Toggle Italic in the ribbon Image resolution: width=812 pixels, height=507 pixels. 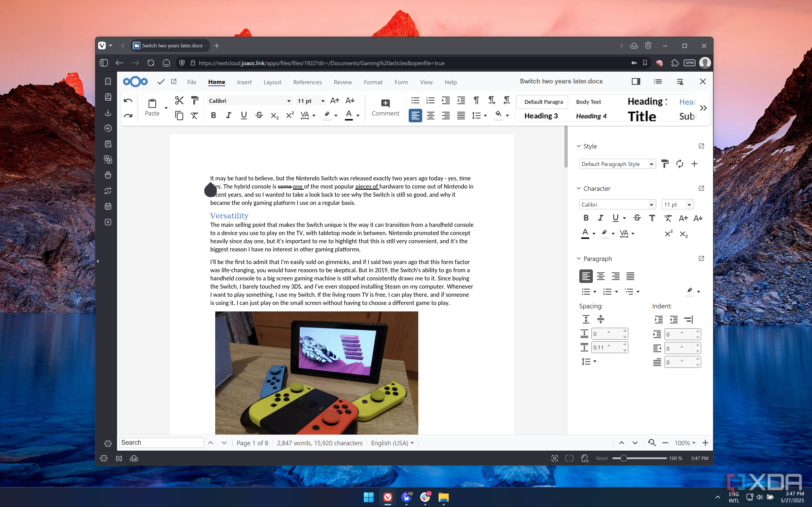(228, 115)
